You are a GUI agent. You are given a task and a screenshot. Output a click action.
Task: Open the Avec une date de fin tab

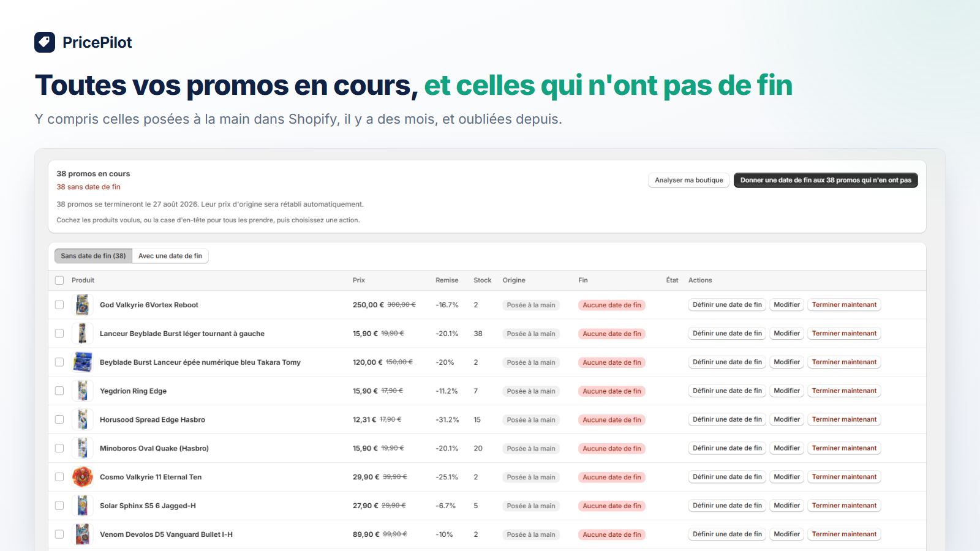170,256
